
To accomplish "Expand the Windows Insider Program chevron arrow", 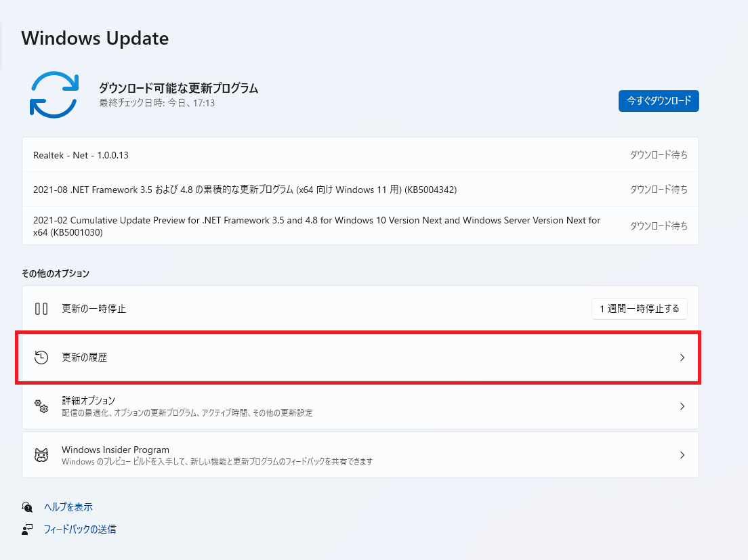I will point(682,455).
